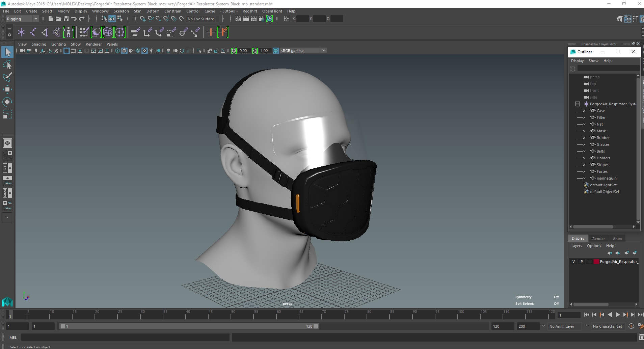Choose the Paint Selection tool
Screen dimensions: 644x349
point(7,77)
